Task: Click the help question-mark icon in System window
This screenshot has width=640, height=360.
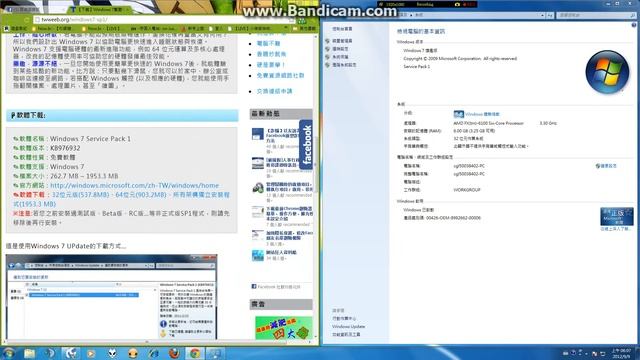Action: point(633,25)
